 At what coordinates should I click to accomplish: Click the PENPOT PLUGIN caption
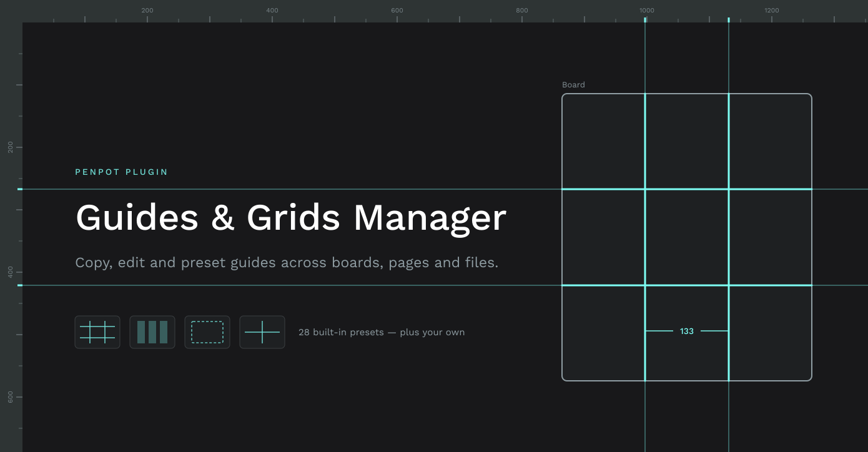click(122, 172)
